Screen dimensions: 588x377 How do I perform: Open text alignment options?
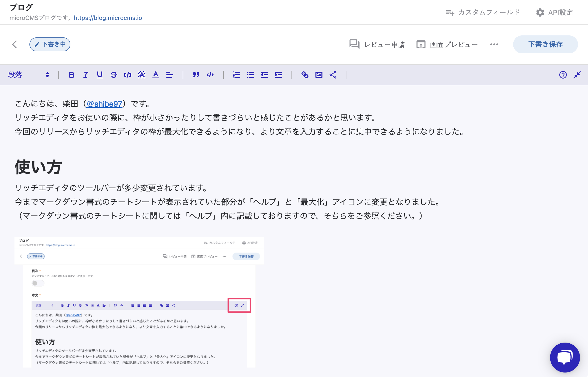click(169, 75)
